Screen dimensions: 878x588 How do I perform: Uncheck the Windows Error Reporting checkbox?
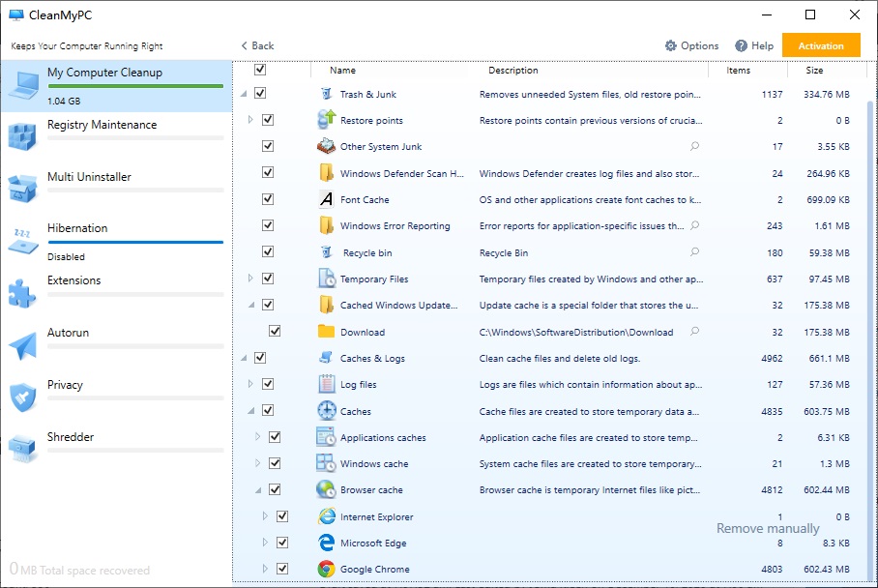(268, 225)
